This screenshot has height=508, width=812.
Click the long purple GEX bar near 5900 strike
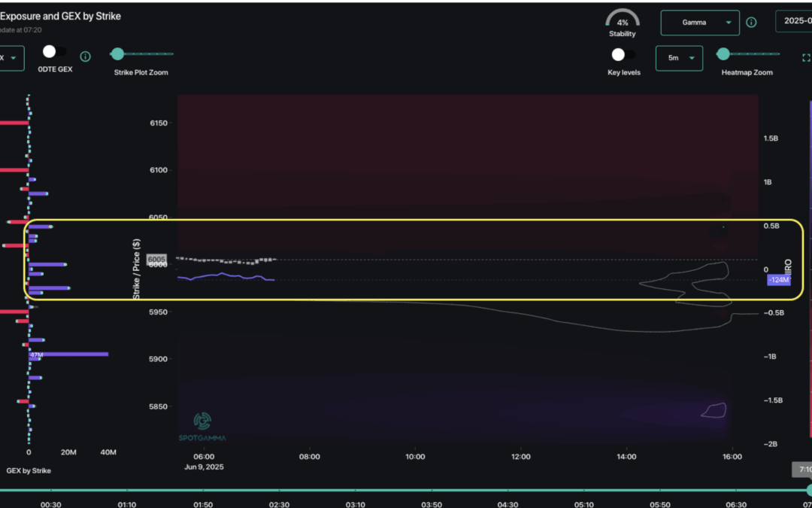coord(68,354)
